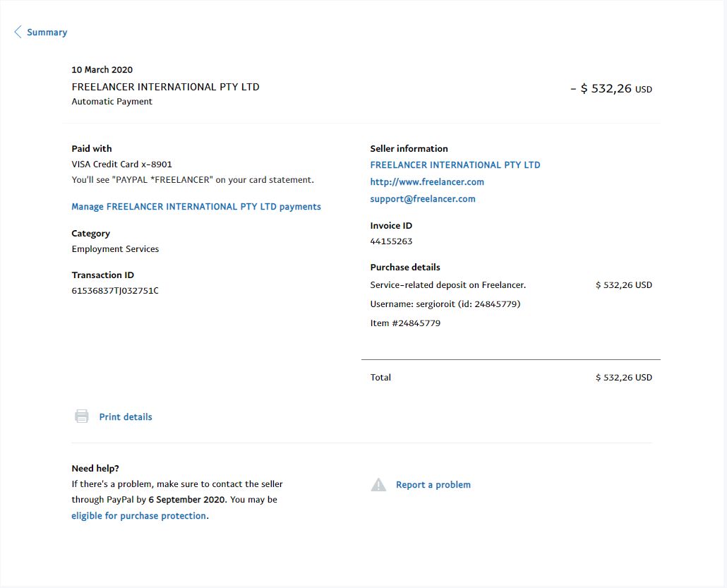Viewport: 727px width, 588px height.
Task: Select the invoice ID 44155263
Action: pyautogui.click(x=391, y=241)
